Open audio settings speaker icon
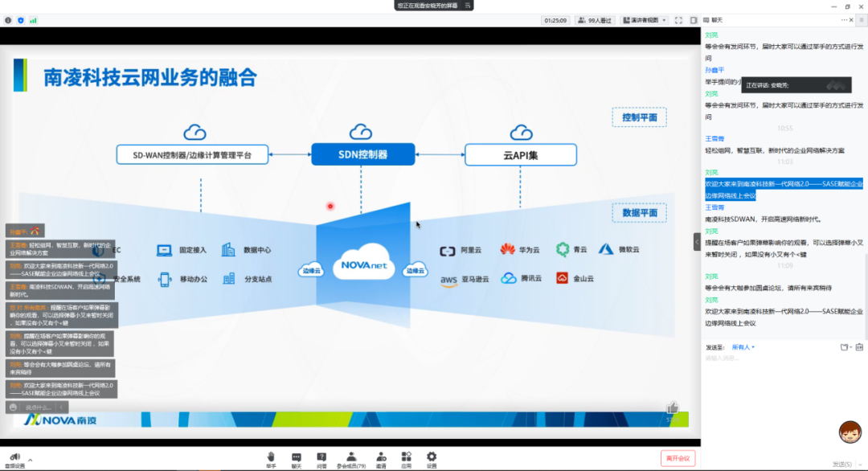The width and height of the screenshot is (868, 471). coord(14,457)
